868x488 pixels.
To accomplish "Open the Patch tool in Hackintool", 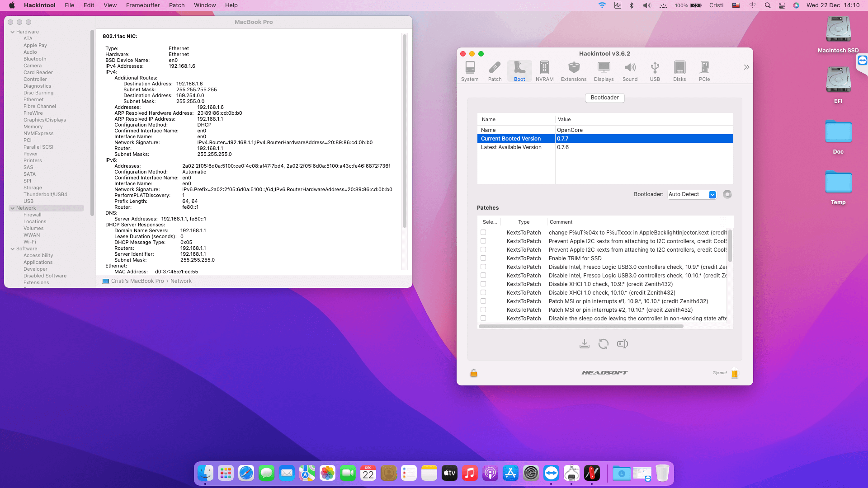I will coord(495,71).
